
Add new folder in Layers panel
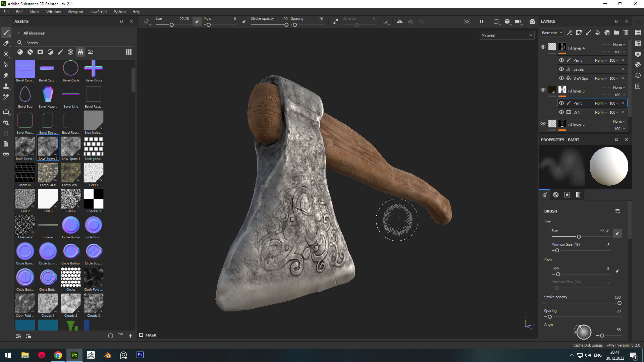tap(616, 33)
